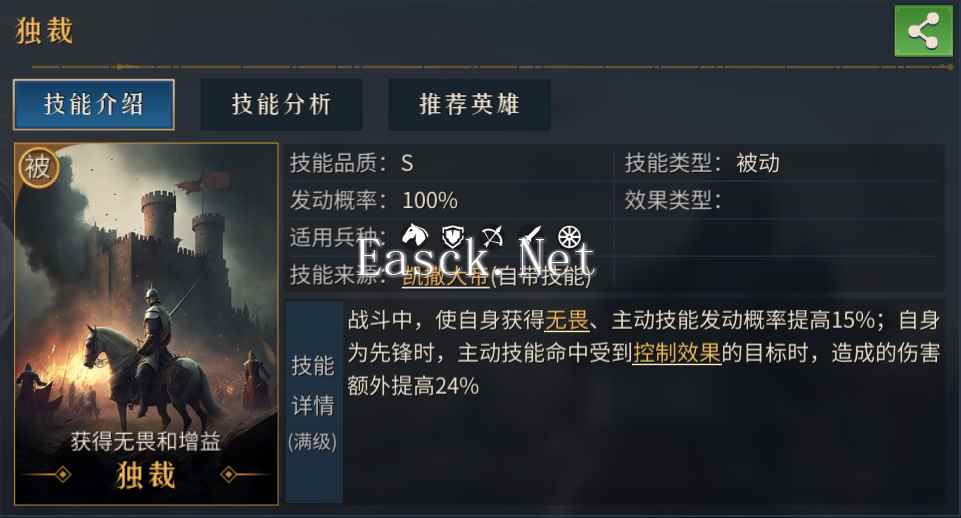
Task: Select the cavalry horse troop icon
Action: 414,236
